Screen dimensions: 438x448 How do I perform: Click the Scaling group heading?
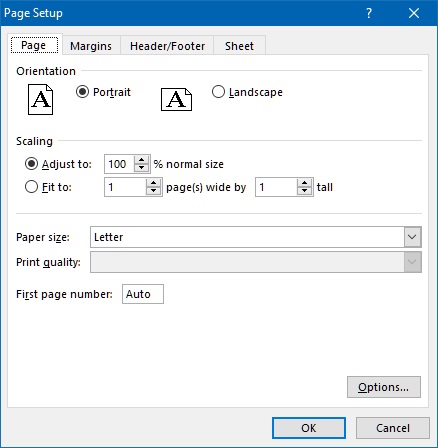(x=34, y=141)
